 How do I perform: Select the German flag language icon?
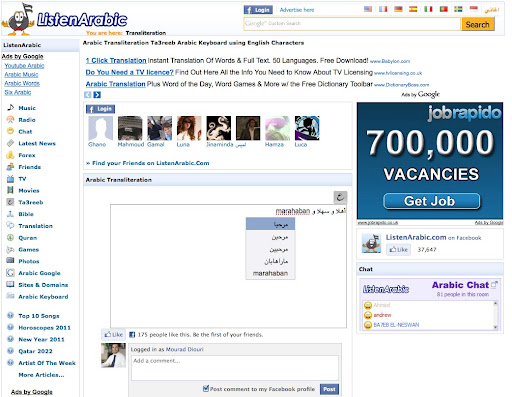[398, 9]
